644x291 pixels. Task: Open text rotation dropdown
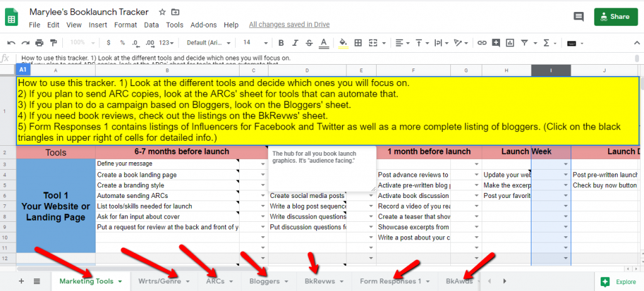(461, 43)
